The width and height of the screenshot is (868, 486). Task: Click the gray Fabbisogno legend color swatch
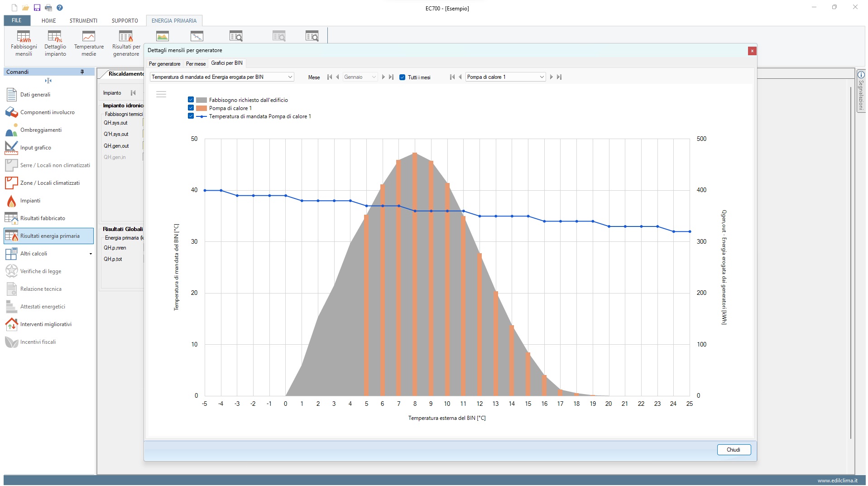(201, 100)
